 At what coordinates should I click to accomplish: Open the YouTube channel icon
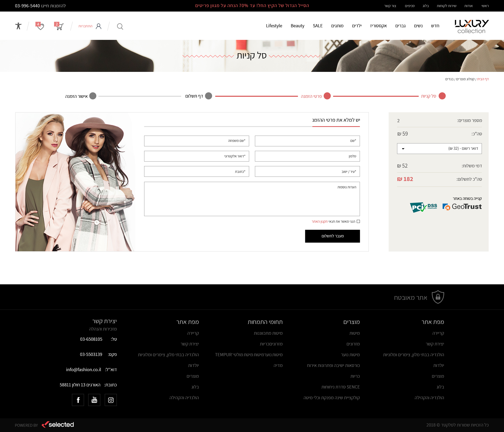94,400
